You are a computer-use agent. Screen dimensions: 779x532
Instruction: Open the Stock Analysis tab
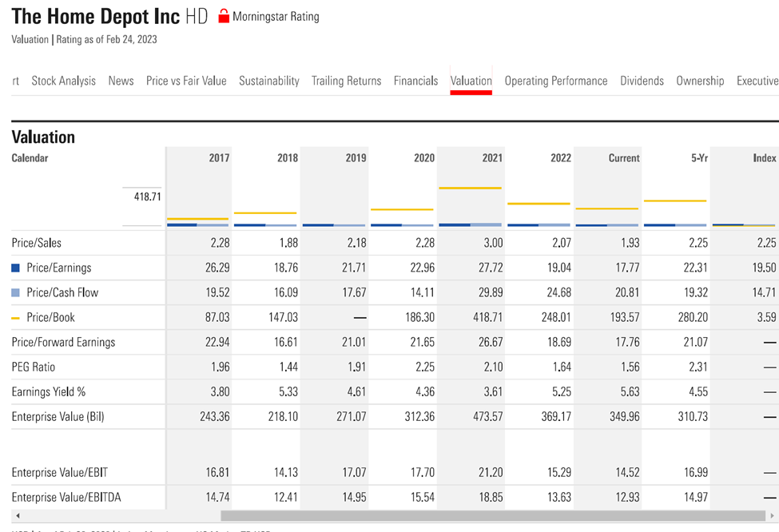point(64,81)
